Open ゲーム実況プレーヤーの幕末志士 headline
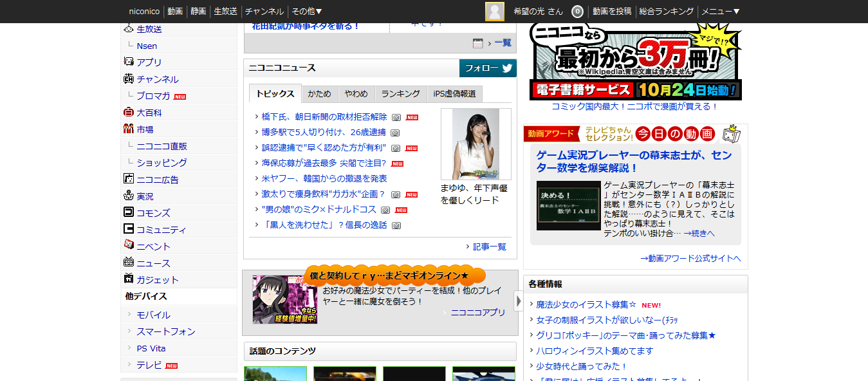The width and height of the screenshot is (868, 381). point(634,162)
